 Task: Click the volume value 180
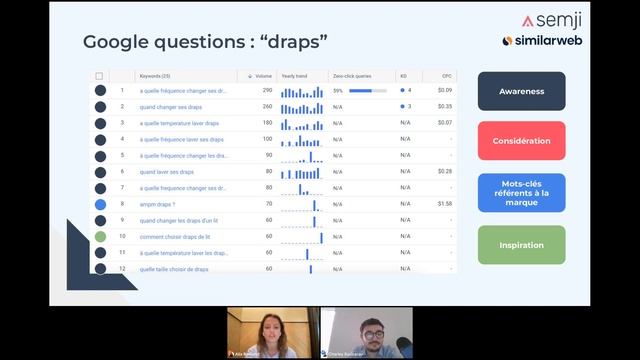pos(267,123)
